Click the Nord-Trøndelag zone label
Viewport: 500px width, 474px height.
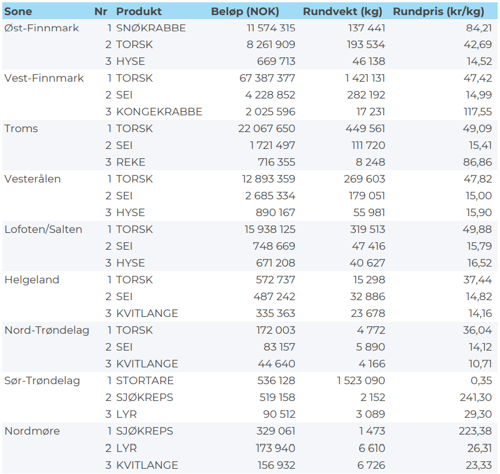[47, 330]
